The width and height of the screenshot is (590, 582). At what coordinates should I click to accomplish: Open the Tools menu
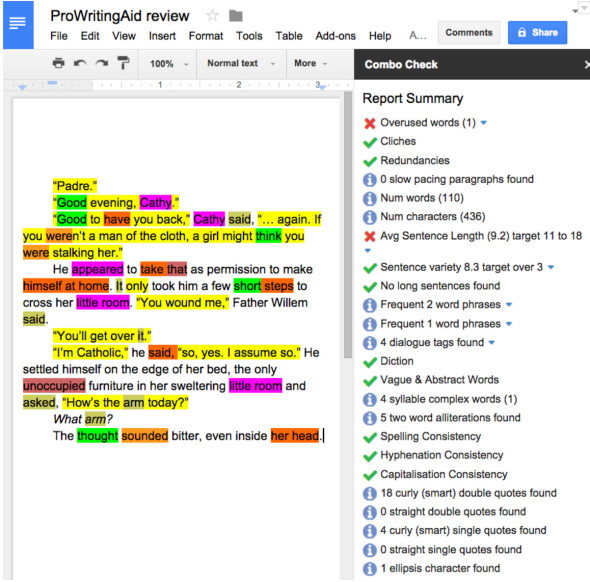pos(249,36)
